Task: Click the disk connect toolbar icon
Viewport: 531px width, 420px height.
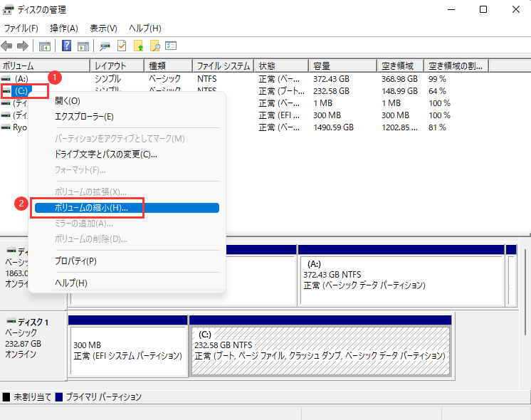Action: [105, 46]
